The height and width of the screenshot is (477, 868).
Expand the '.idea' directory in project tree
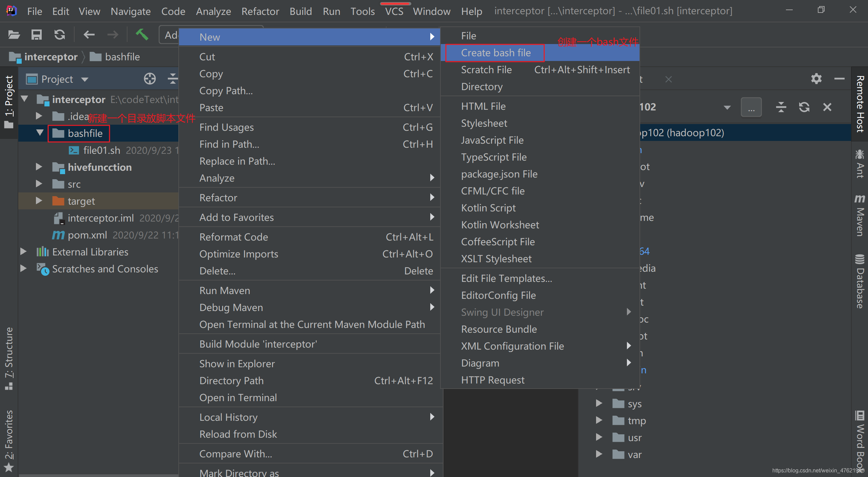coord(38,116)
